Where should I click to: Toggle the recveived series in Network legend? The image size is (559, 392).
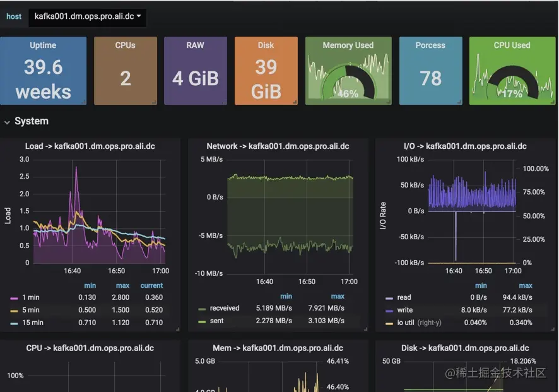[225, 308]
